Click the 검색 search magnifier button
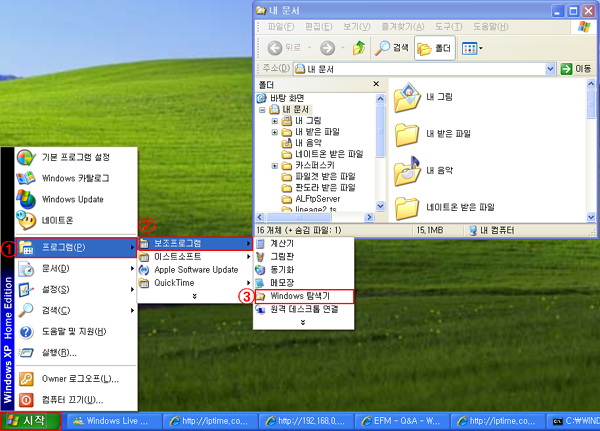This screenshot has height=431, width=600. [392, 48]
